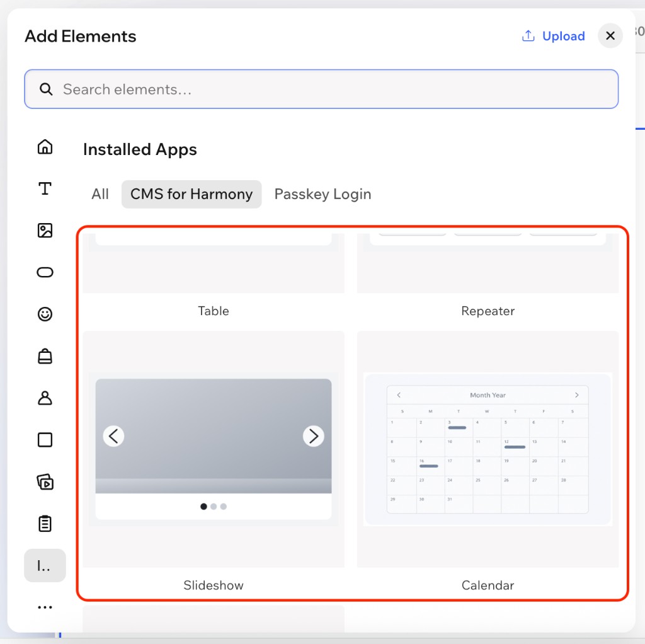
Task: Add the Slideshow element thumbnail
Action: (x=214, y=449)
